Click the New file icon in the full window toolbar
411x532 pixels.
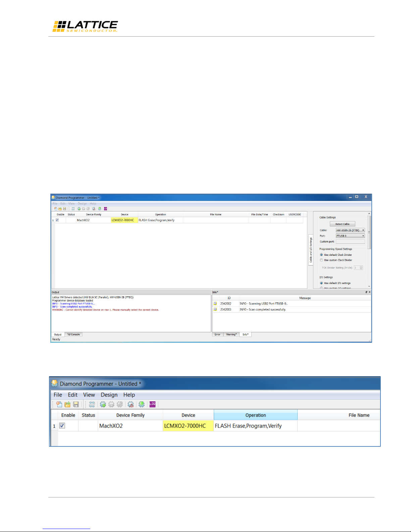[56, 209]
